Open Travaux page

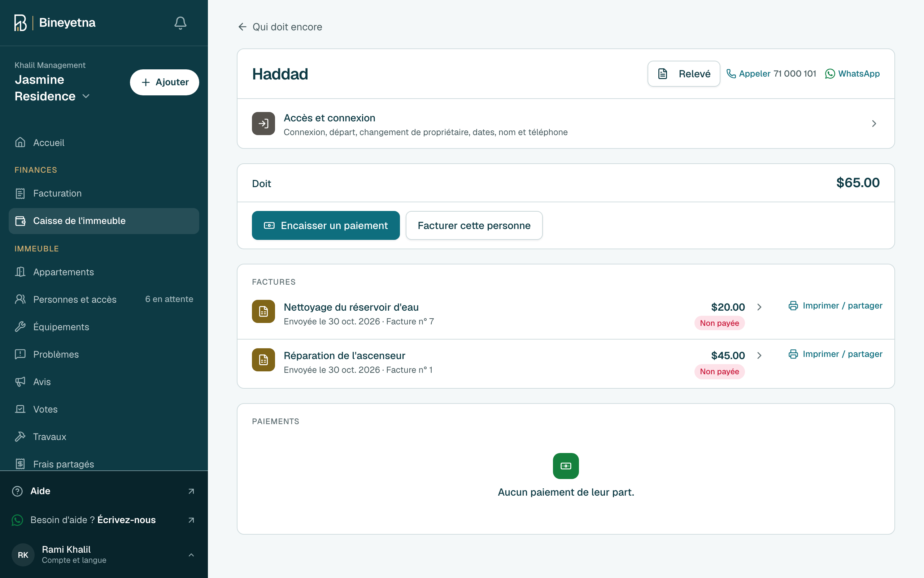tap(104, 436)
